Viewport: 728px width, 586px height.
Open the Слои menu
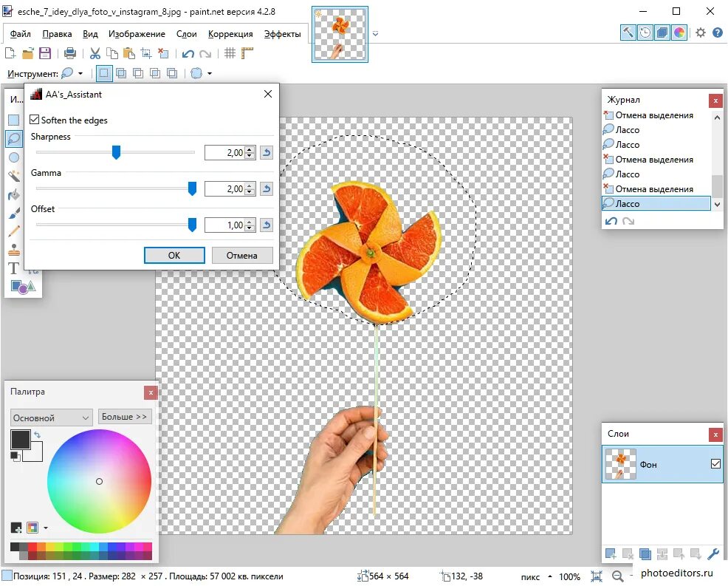pyautogui.click(x=186, y=34)
